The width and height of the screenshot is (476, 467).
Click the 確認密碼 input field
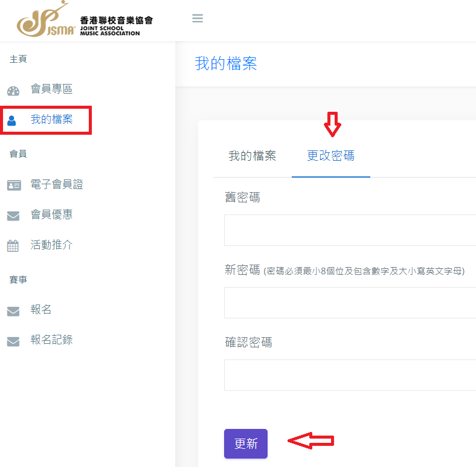350,375
